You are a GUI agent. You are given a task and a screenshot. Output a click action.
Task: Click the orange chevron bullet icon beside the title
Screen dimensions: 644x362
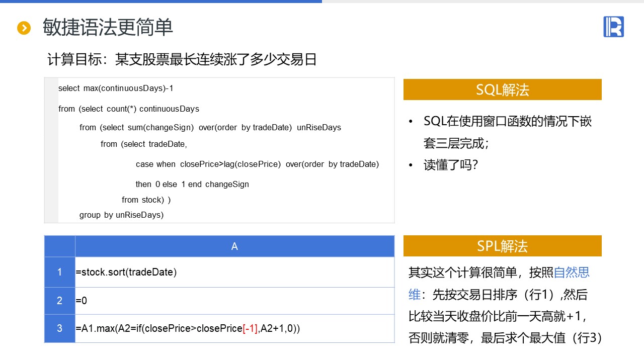click(24, 28)
